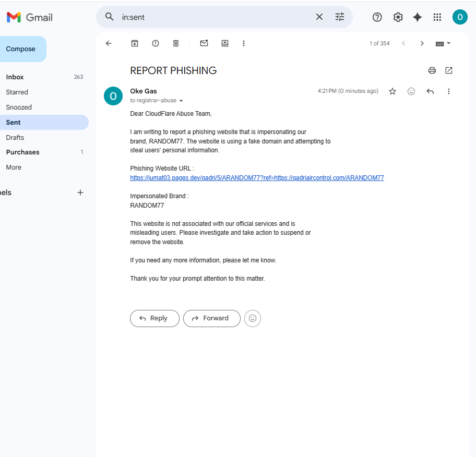This screenshot has height=457, width=476.
Task: Click the in:sent search field
Action: click(212, 17)
